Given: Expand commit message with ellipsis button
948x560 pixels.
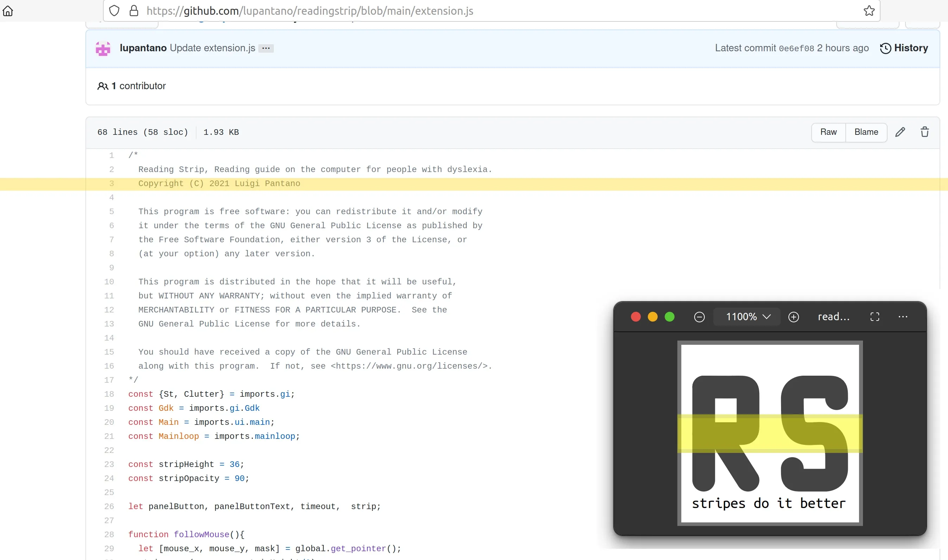Looking at the screenshot, I should 266,48.
